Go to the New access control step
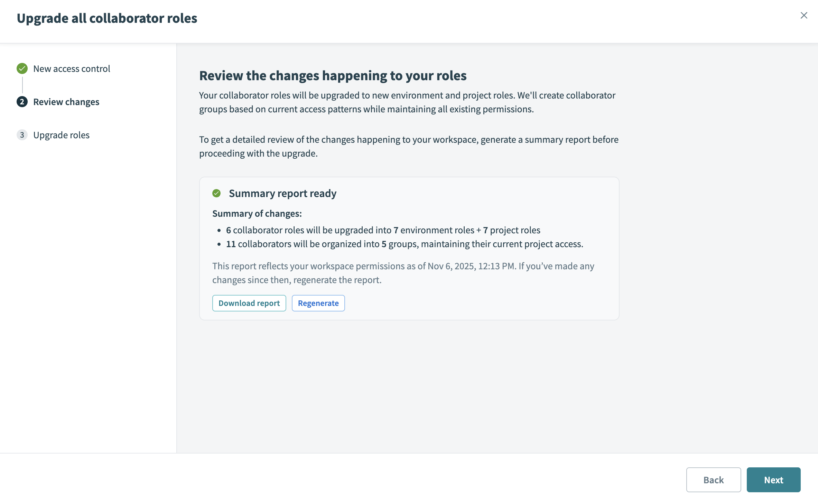The image size is (818, 504). point(72,68)
